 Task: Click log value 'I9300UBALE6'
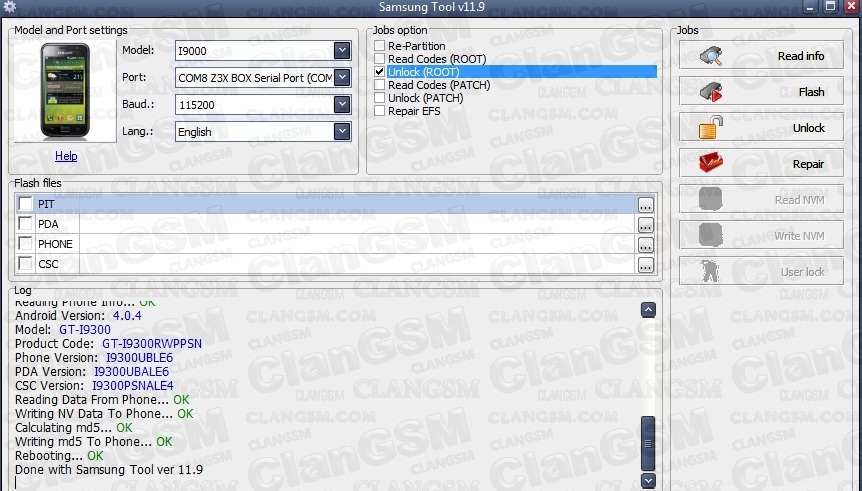tap(131, 372)
